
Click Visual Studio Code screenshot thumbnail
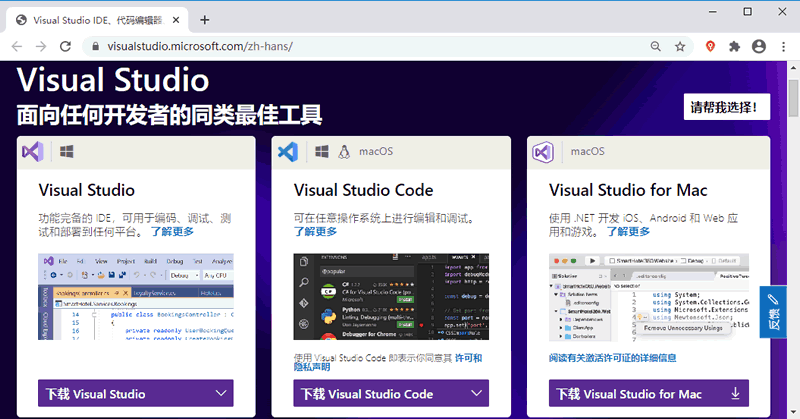click(391, 297)
